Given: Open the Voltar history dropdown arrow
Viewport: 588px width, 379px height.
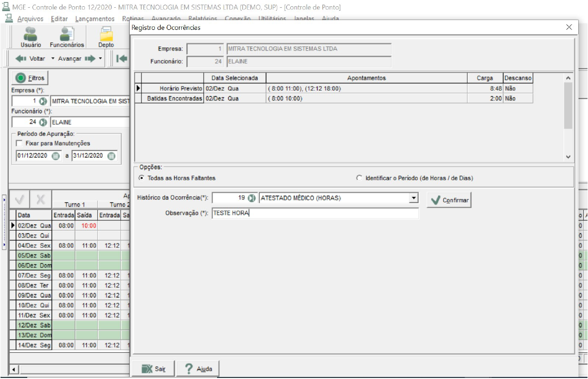Looking at the screenshot, I should point(53,59).
